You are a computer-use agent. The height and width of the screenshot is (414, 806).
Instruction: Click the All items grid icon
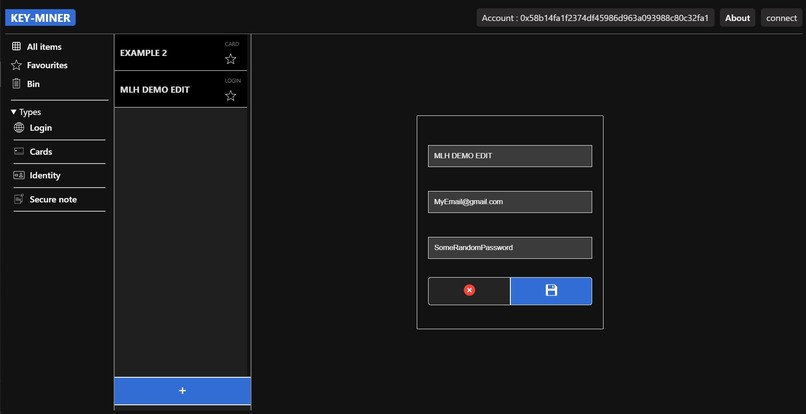16,46
